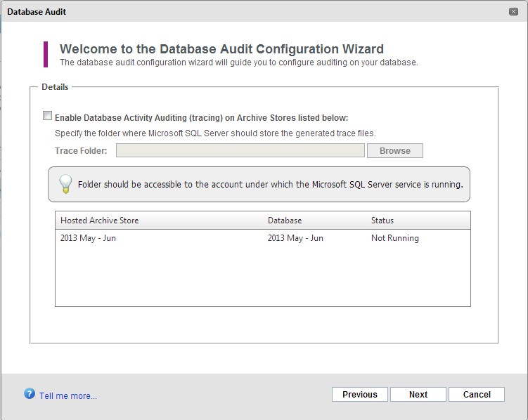Click the Details group heading
This screenshot has height=420, width=528.
click(x=55, y=87)
